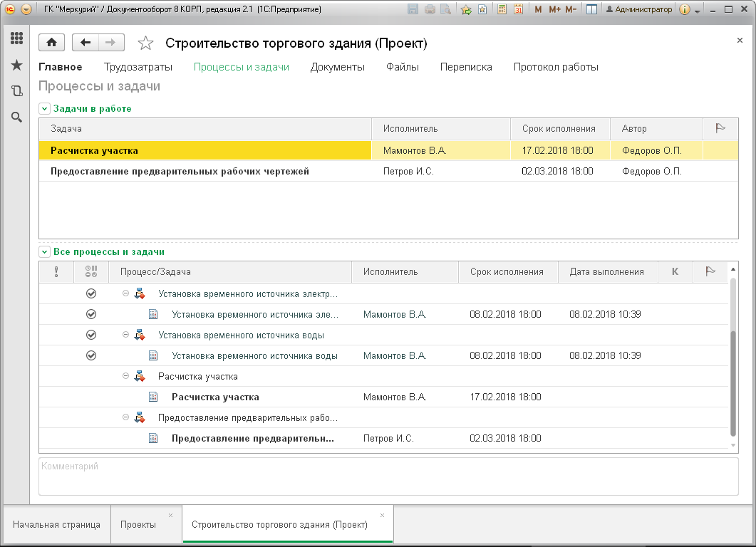This screenshot has width=756, height=547.
Task: Click completed checkmark of water source process row
Action: (x=91, y=335)
